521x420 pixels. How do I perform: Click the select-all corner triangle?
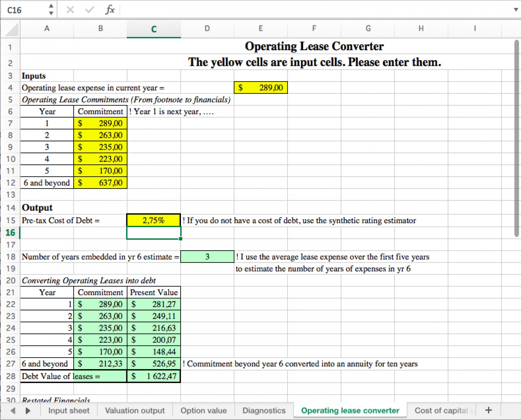(x=12, y=29)
